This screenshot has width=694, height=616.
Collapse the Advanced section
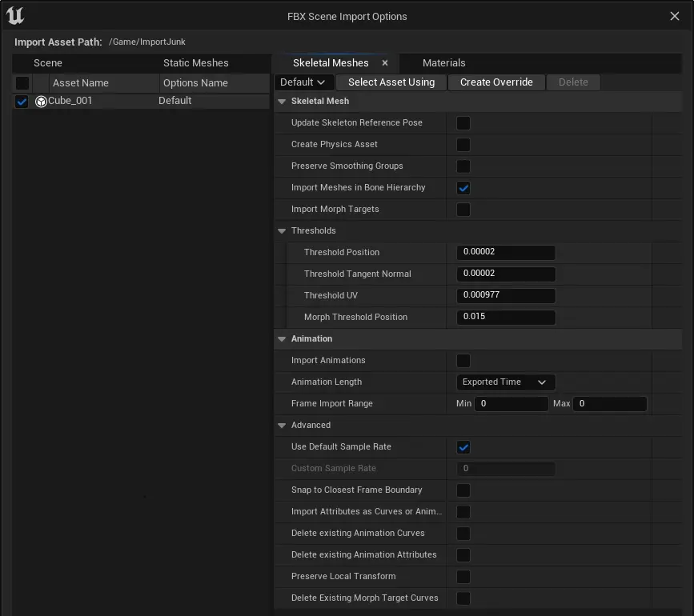point(282,426)
